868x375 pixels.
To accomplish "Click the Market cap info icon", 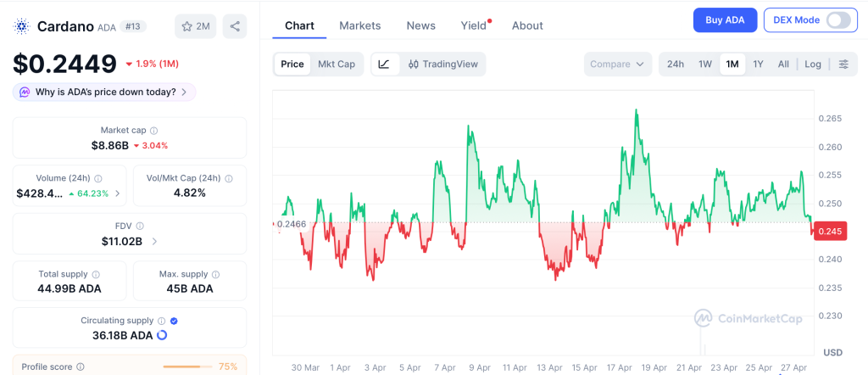I will (x=153, y=131).
